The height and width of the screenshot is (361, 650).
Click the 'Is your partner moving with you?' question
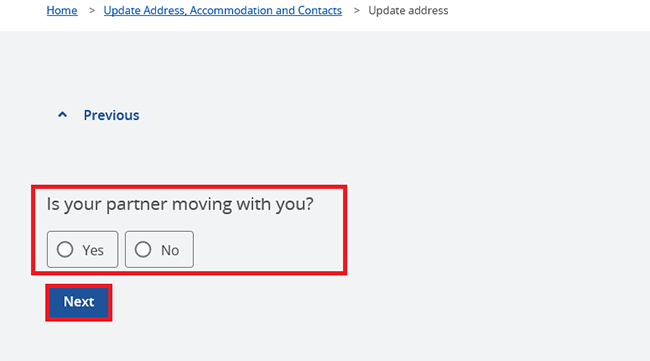pos(180,204)
